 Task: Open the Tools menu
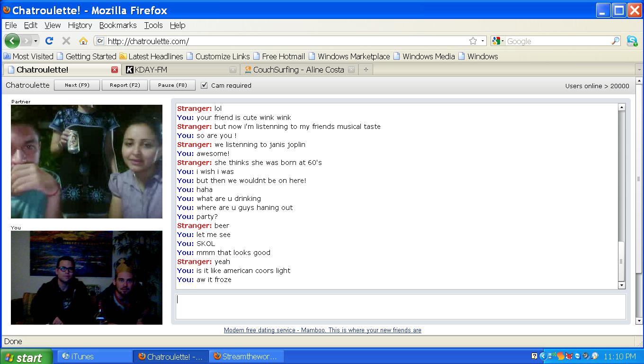click(x=153, y=25)
